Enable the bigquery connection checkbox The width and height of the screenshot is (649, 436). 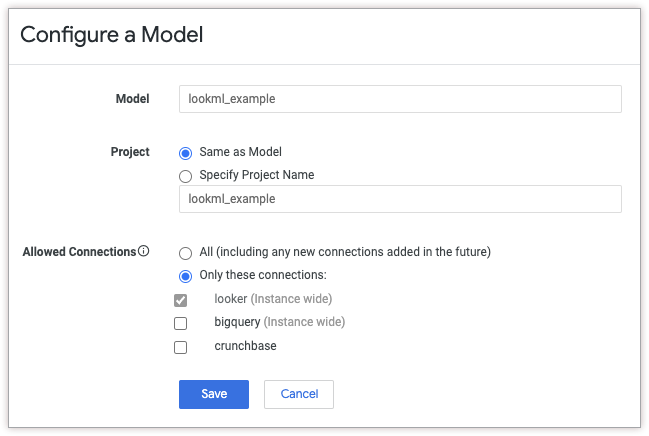coord(181,323)
